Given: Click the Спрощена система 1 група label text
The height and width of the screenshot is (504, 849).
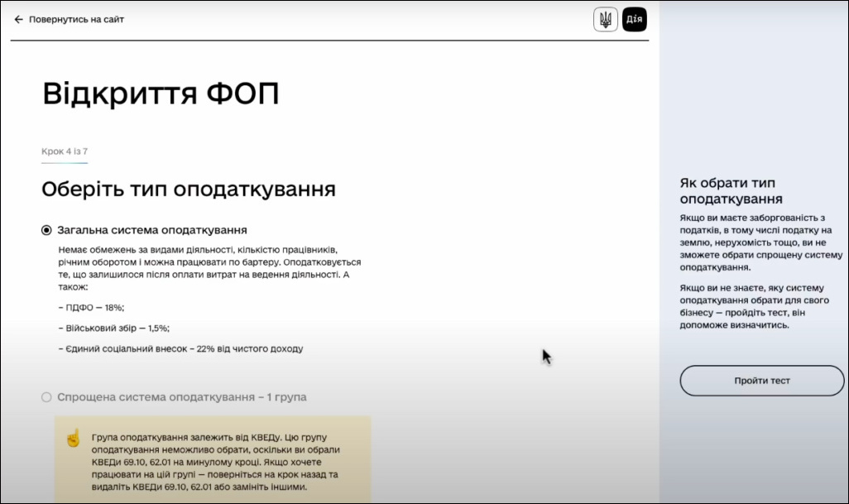Looking at the screenshot, I should (x=182, y=396).
